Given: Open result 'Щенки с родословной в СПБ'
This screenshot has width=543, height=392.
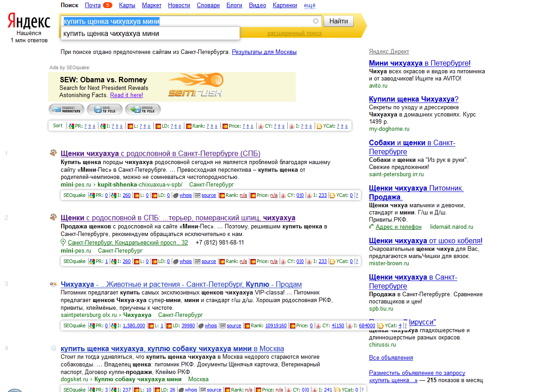Looking at the screenshot, I should pos(178,218).
